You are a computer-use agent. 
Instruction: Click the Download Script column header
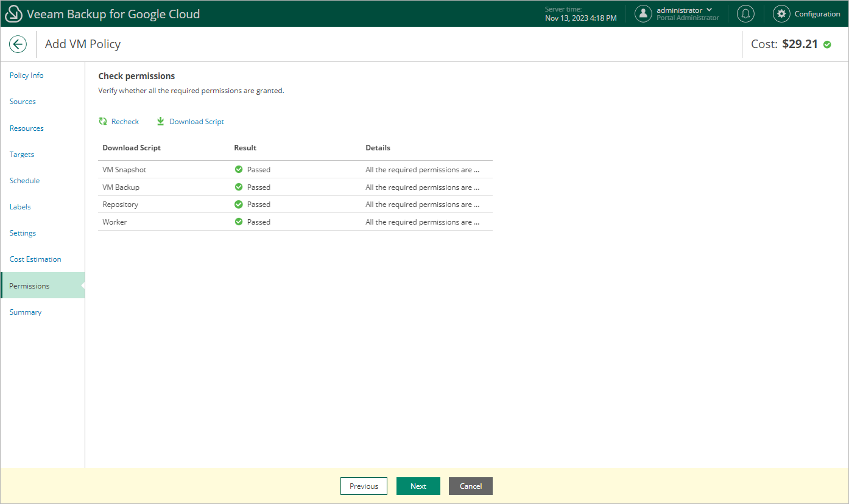(x=132, y=148)
